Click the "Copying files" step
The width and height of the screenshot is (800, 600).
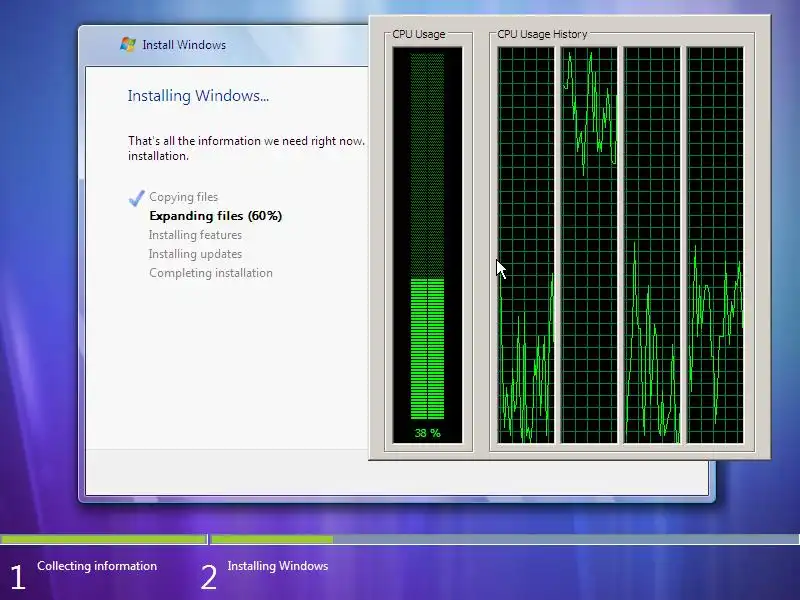(x=183, y=197)
